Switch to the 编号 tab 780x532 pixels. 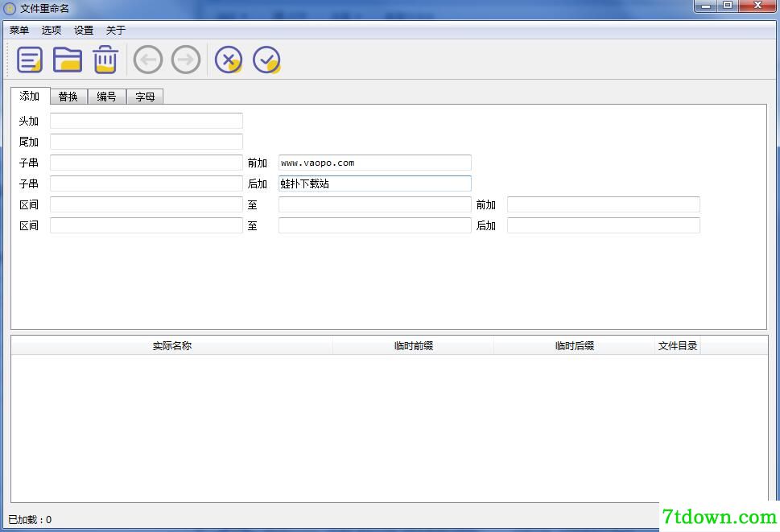click(106, 97)
